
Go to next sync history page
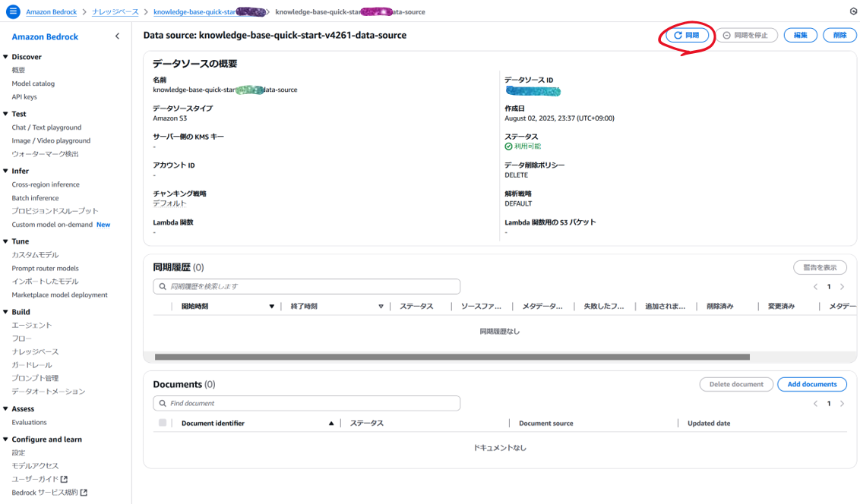click(843, 286)
